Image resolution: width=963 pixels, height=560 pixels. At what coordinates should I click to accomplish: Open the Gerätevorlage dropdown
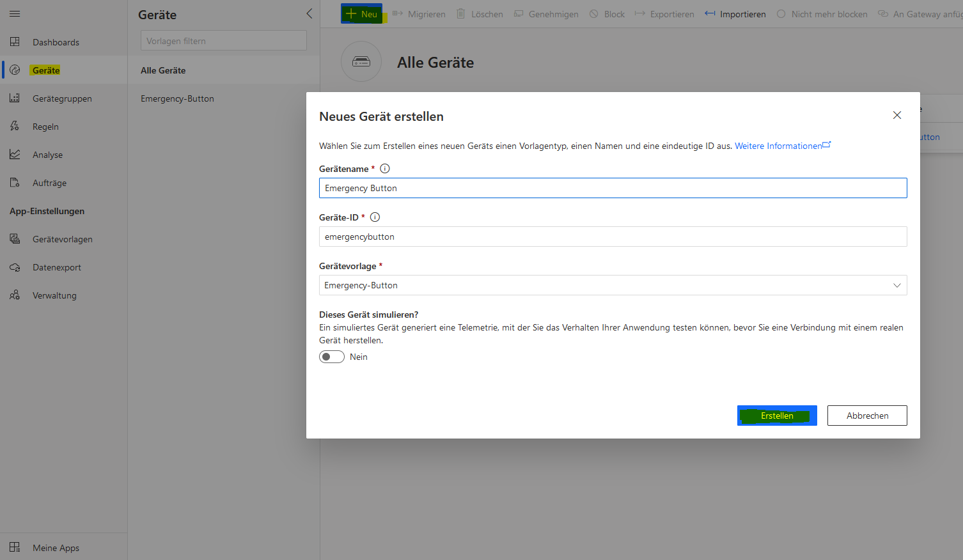pos(613,285)
